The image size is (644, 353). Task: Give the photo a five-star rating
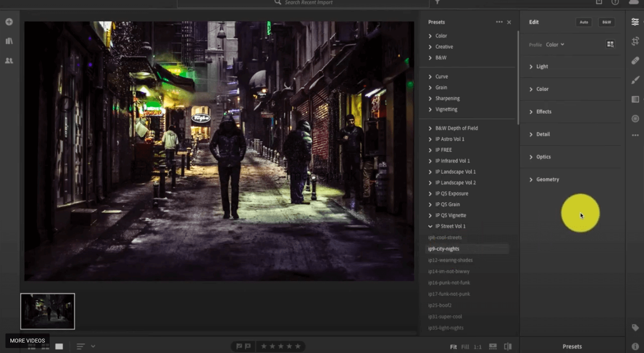click(298, 346)
